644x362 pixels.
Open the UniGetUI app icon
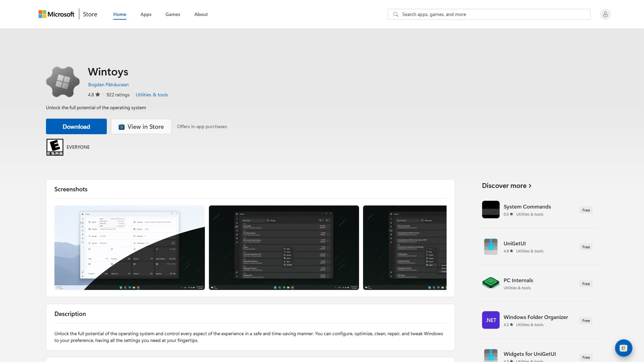(x=491, y=246)
